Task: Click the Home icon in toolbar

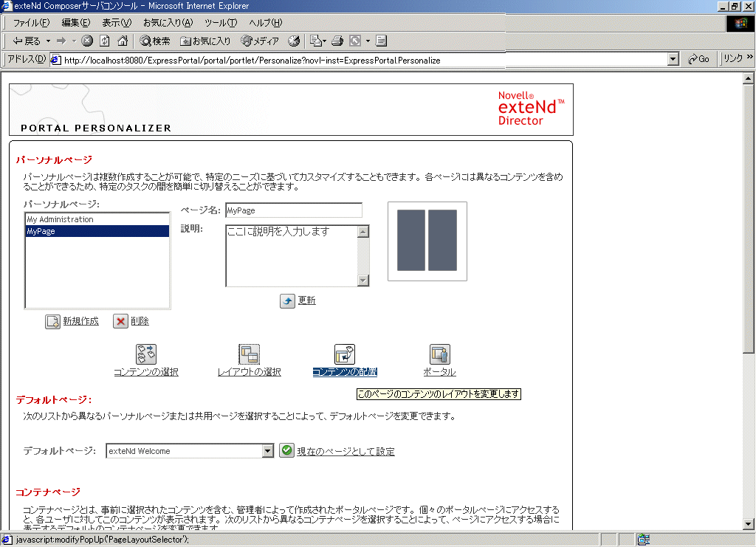Action: pyautogui.click(x=123, y=41)
